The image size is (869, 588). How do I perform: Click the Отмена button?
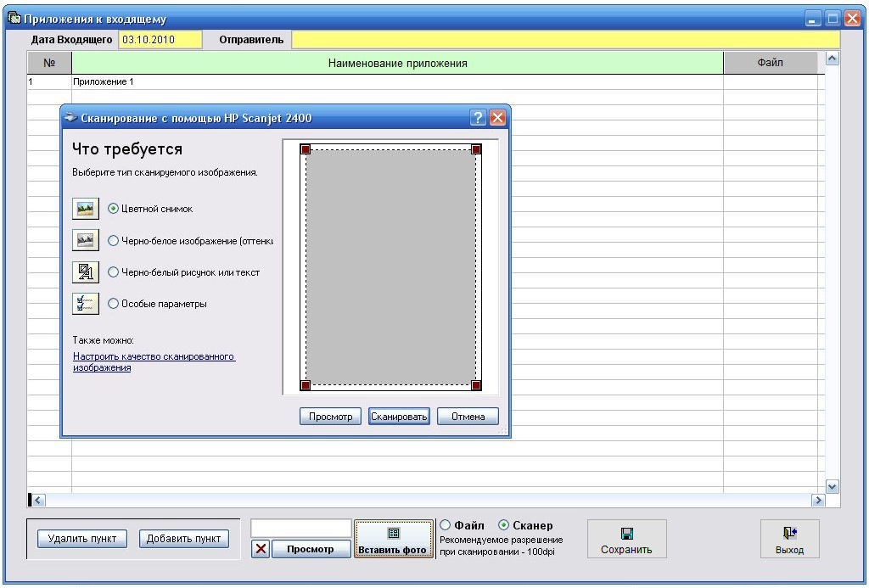point(468,417)
